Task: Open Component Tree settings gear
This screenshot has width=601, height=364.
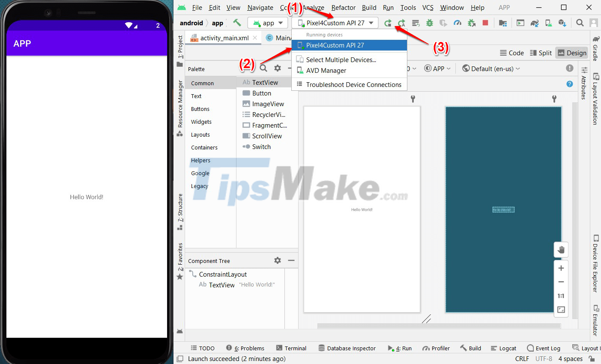Action: [x=278, y=260]
